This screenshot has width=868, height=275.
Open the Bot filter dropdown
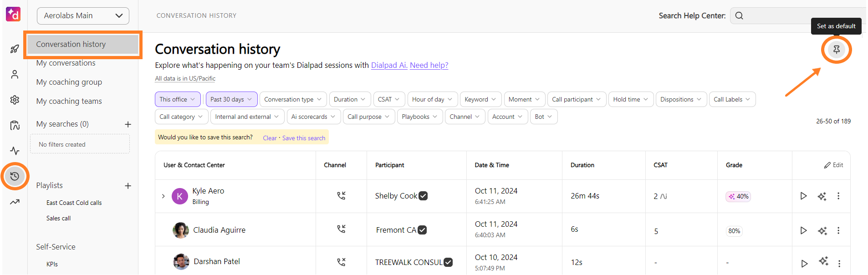click(x=544, y=117)
